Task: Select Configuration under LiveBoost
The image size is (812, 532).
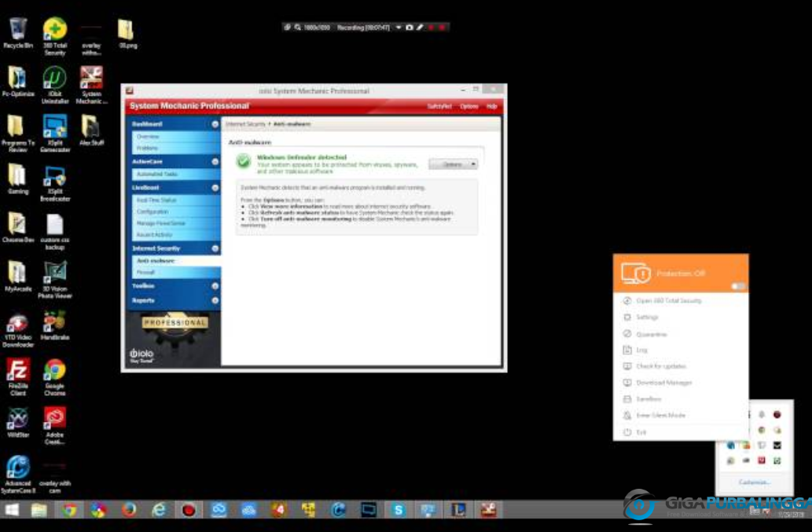Action: tap(176, 211)
